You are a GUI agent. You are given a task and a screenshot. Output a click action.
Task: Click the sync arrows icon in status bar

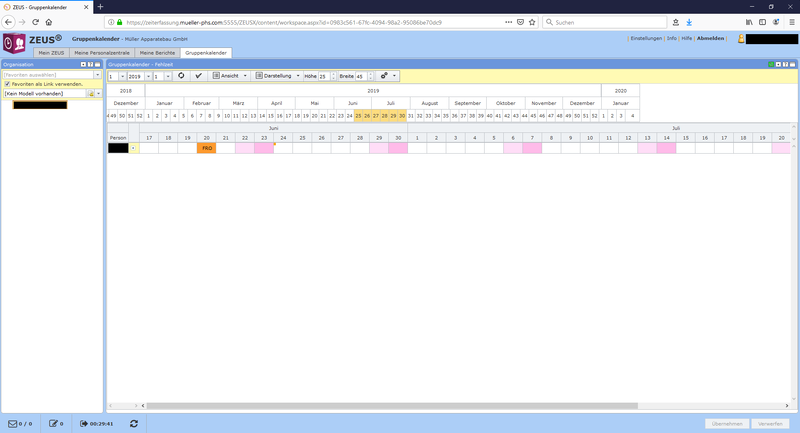133,424
